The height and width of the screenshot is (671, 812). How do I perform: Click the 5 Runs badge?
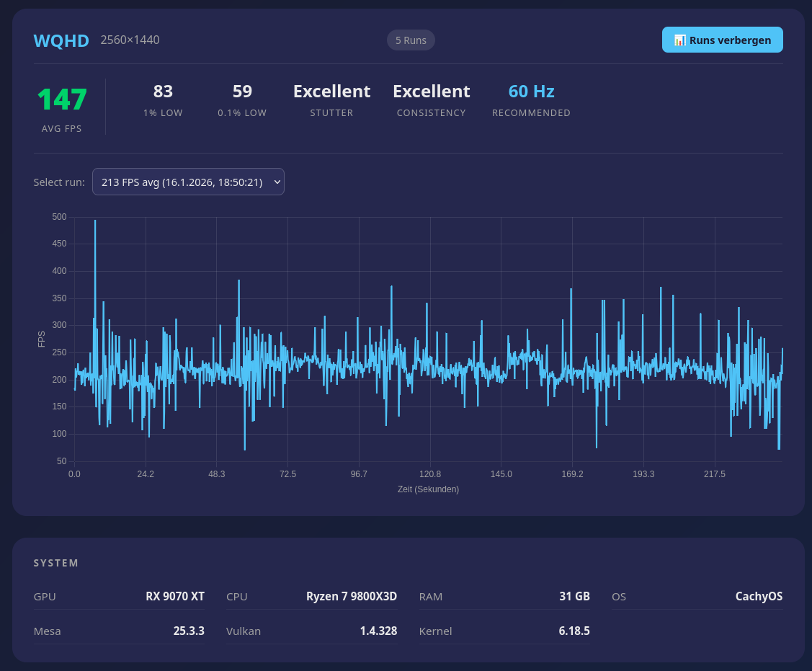click(x=411, y=40)
